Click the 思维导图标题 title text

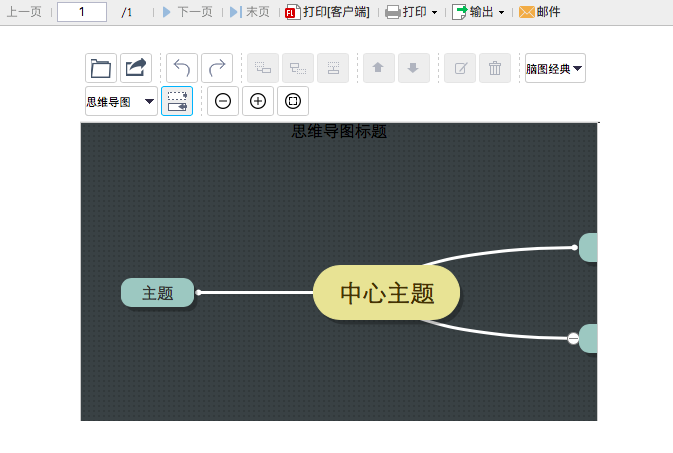coord(339,131)
